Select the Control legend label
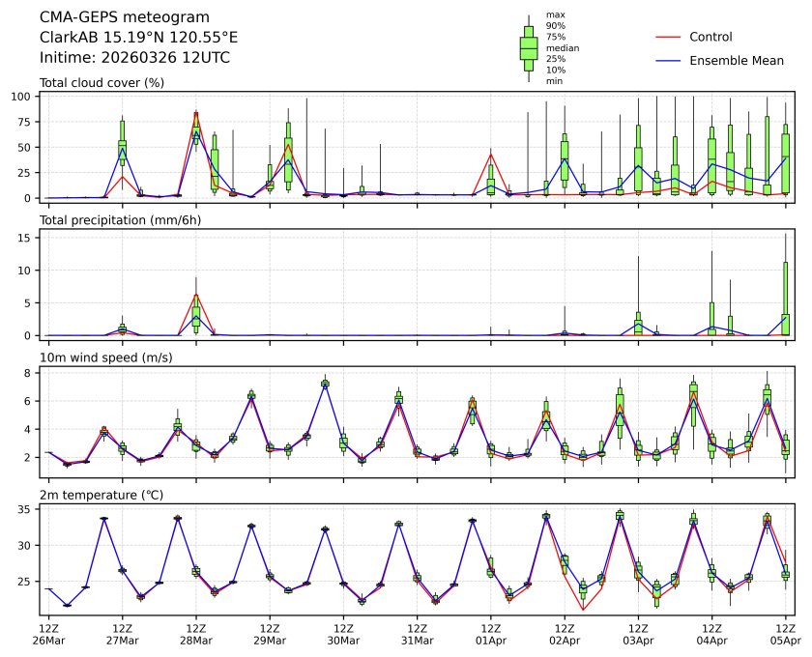 710,37
